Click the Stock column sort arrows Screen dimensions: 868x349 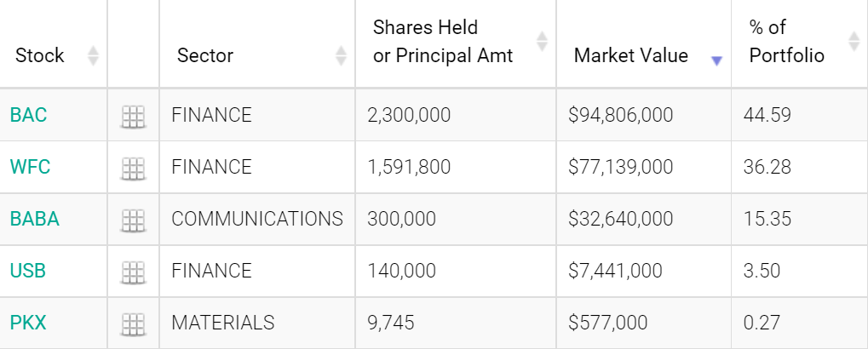tap(93, 55)
